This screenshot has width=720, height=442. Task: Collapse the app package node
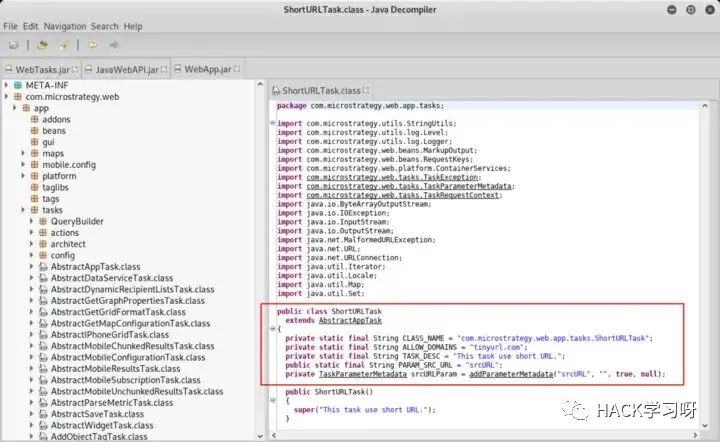tap(15, 108)
